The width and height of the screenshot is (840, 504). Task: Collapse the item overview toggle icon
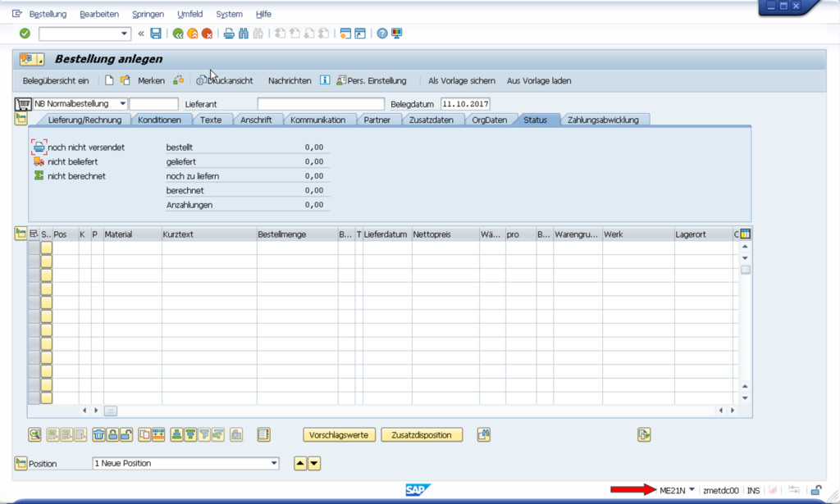[x=21, y=234]
